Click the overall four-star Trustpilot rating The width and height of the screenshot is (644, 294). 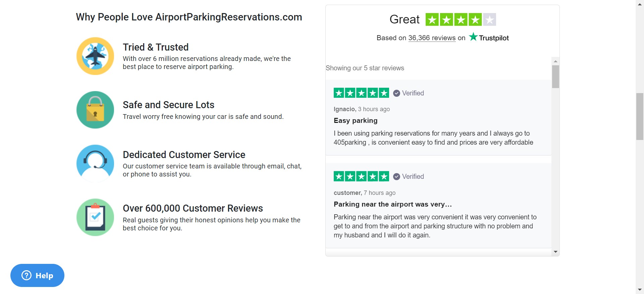(461, 19)
